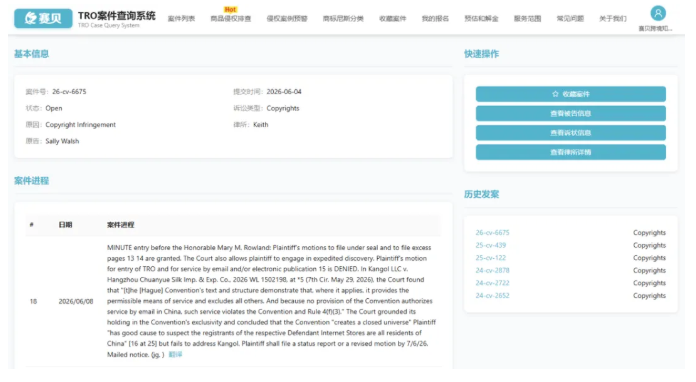This screenshot has width=696, height=382.
Task: Click the 翻译 link after Mailed notice
Action: click(175, 354)
